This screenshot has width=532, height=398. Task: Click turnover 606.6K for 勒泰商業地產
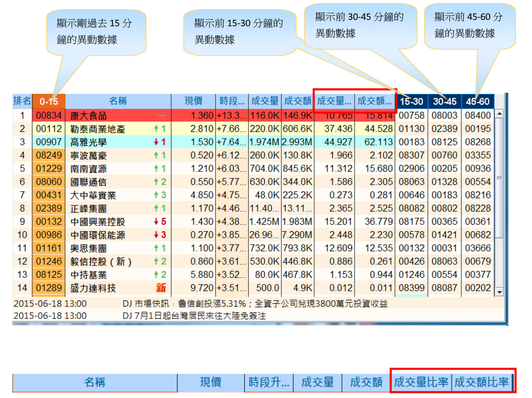click(x=297, y=129)
